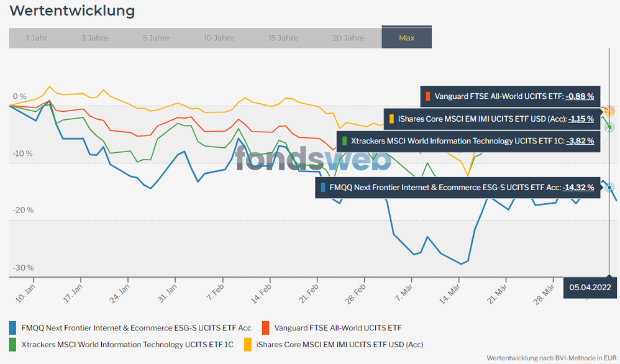This screenshot has height=364, width=620.
Task: Click the 10. Jan axis label
Action: pos(25,293)
